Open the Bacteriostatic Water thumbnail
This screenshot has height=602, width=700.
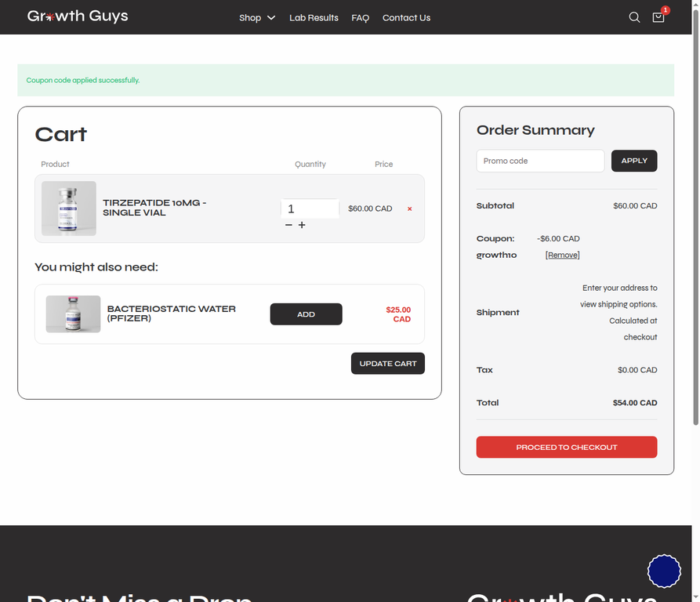click(73, 314)
